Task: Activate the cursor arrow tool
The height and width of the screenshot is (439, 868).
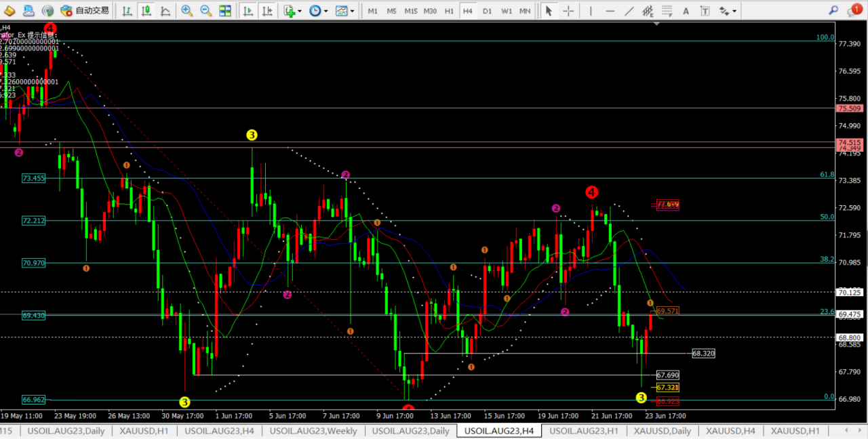Action: click(549, 11)
